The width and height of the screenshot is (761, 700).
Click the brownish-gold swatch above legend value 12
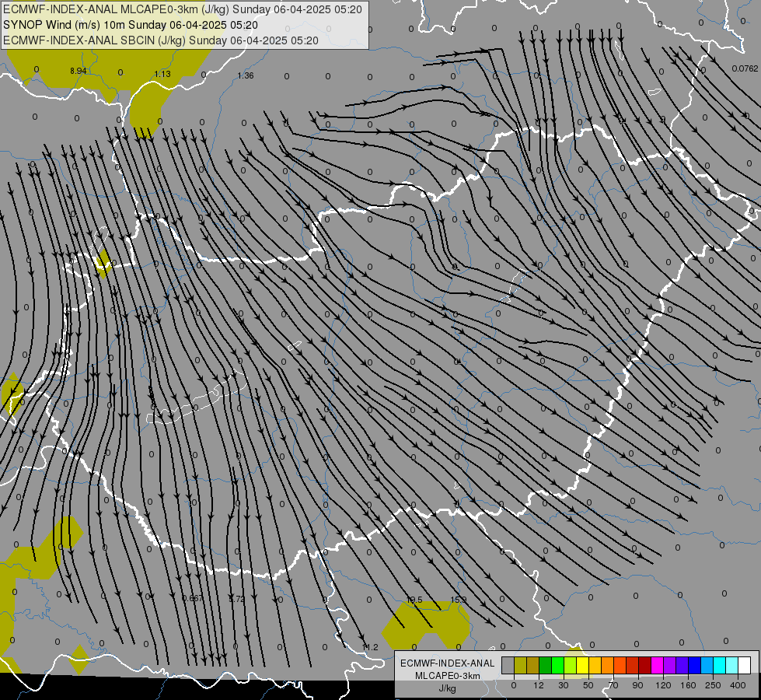(x=533, y=665)
